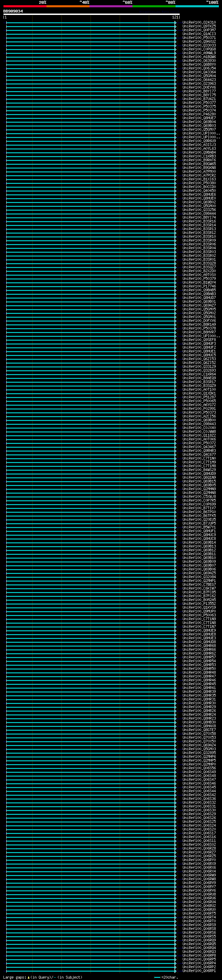The width and height of the screenshot is (222, 980).
Task: Select hit label UniRef100_Q9AXU2
Action: coord(199,41)
